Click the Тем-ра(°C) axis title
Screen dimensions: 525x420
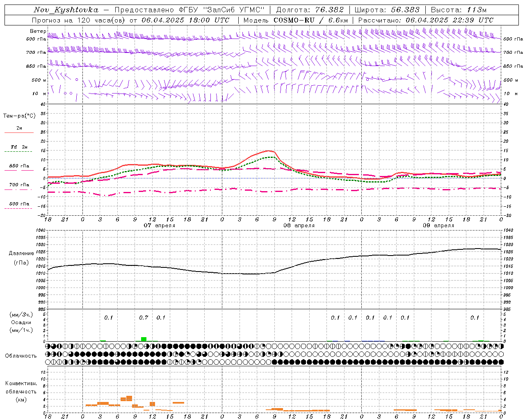pyautogui.click(x=19, y=116)
